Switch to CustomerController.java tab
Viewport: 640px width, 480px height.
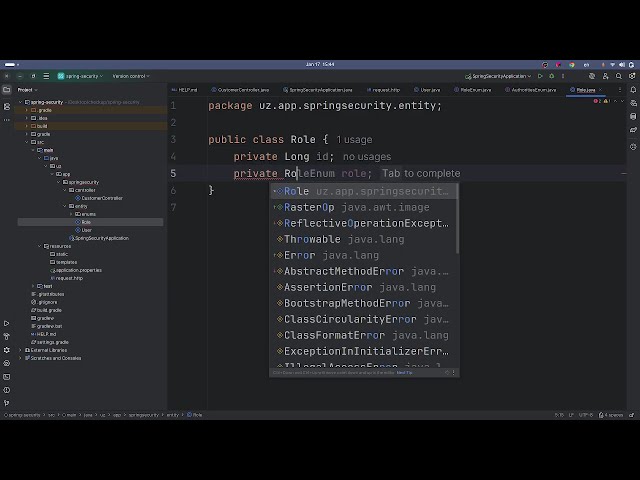240,90
